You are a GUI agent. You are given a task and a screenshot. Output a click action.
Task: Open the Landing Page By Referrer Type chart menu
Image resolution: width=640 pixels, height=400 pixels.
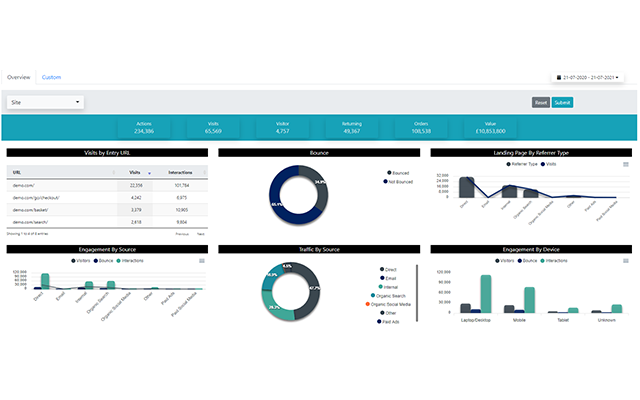click(625, 164)
